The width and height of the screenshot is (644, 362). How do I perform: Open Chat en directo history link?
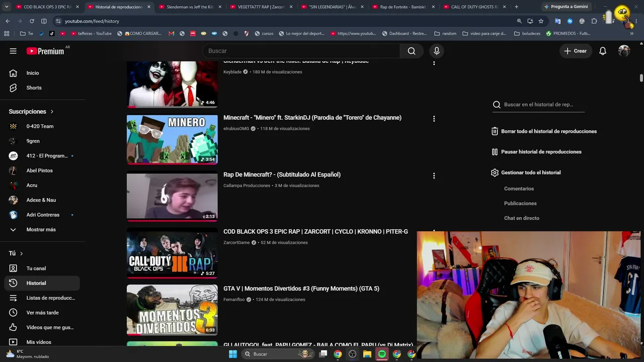click(522, 218)
